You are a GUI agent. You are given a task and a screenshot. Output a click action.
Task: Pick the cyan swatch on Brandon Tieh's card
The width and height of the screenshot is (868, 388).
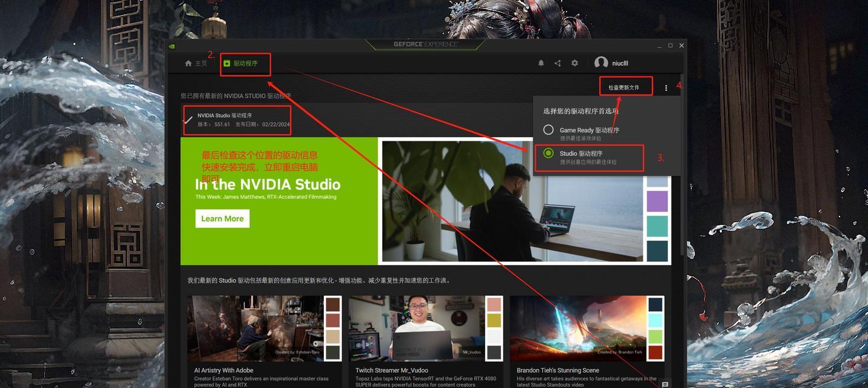pyautogui.click(x=656, y=320)
